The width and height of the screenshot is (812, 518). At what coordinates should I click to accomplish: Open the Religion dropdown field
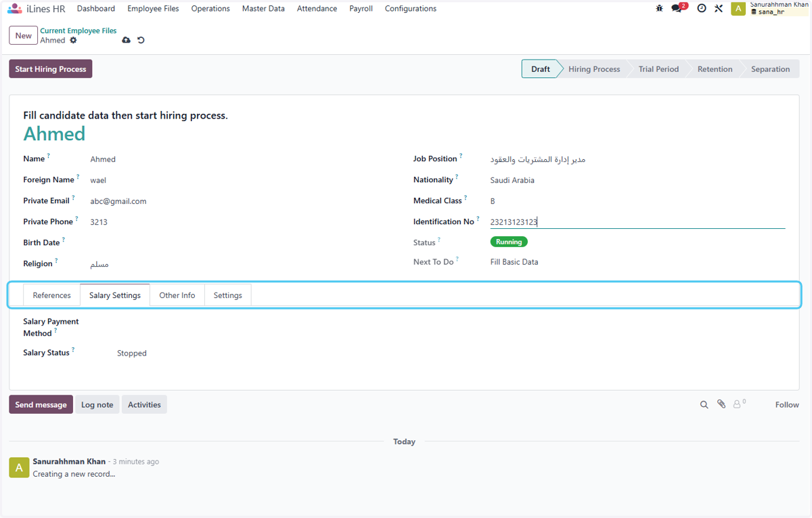[x=244, y=264]
